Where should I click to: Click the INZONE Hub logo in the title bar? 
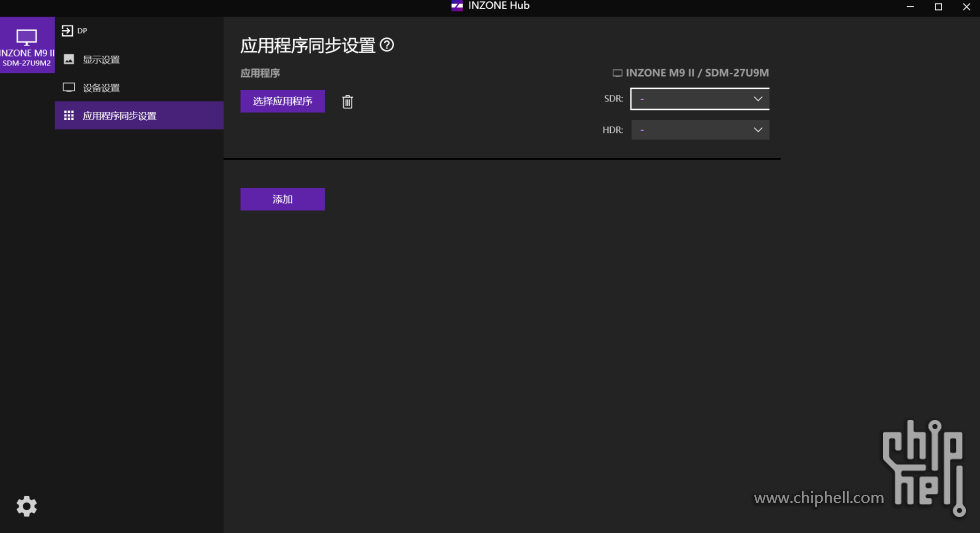click(x=457, y=6)
